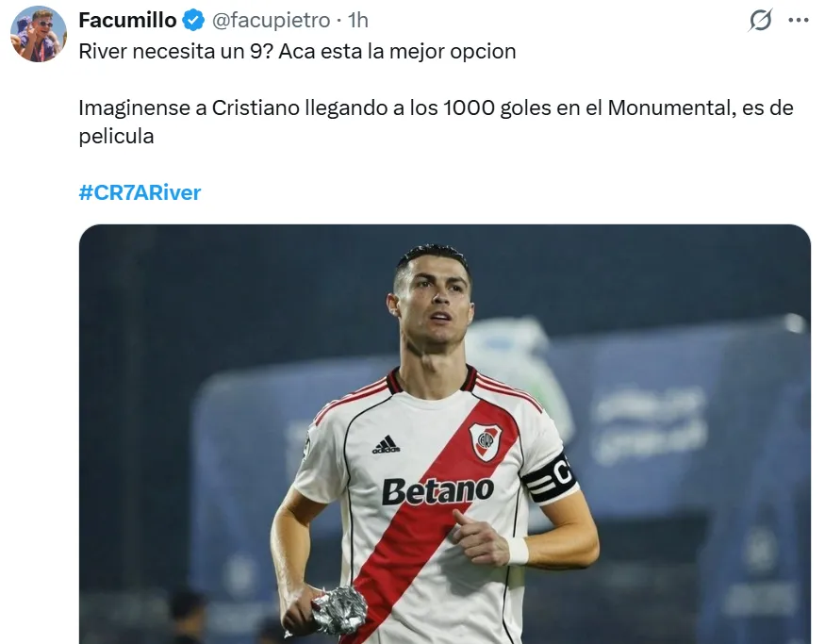The width and height of the screenshot is (825, 644).
Task: Click the Betano sponsor text on jersey
Action: (437, 492)
